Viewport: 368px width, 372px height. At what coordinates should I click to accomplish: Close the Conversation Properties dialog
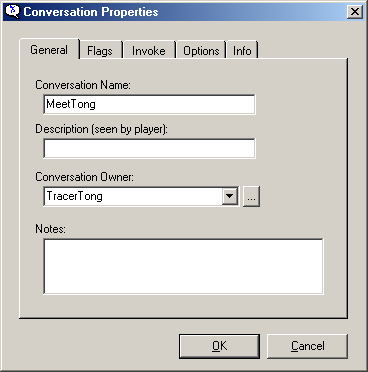click(x=355, y=12)
